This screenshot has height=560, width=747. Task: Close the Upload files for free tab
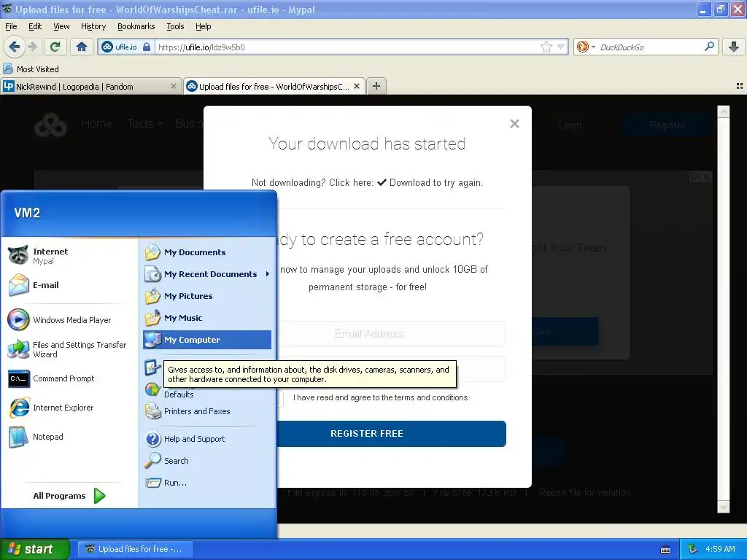coord(356,86)
